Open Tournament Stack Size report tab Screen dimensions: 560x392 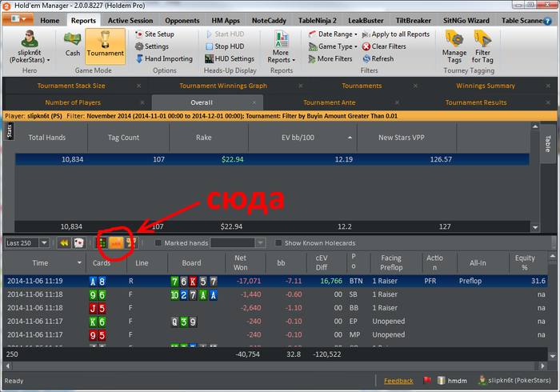tap(71, 86)
